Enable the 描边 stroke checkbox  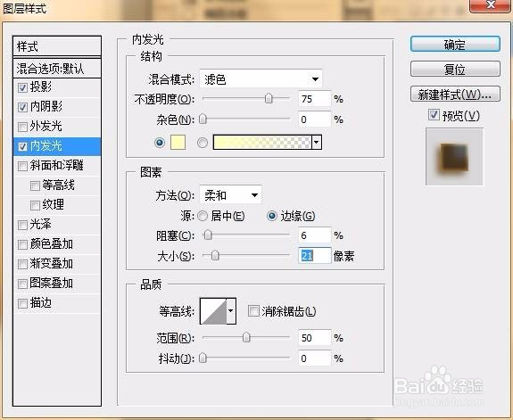click(x=22, y=303)
